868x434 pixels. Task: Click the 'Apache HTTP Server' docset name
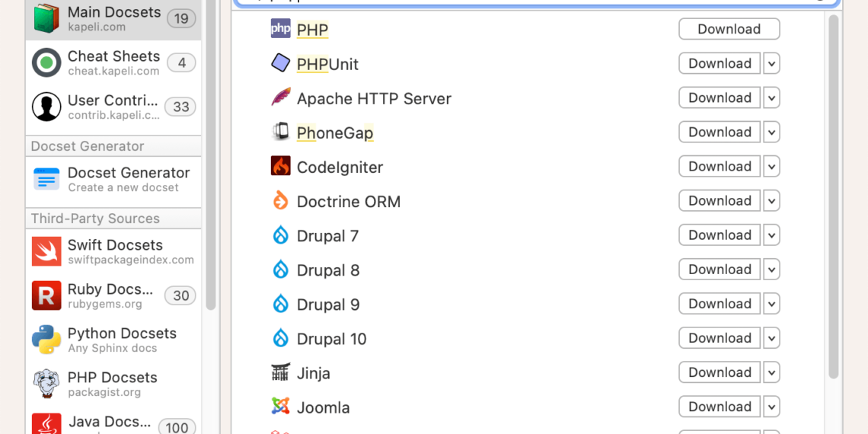point(374,98)
